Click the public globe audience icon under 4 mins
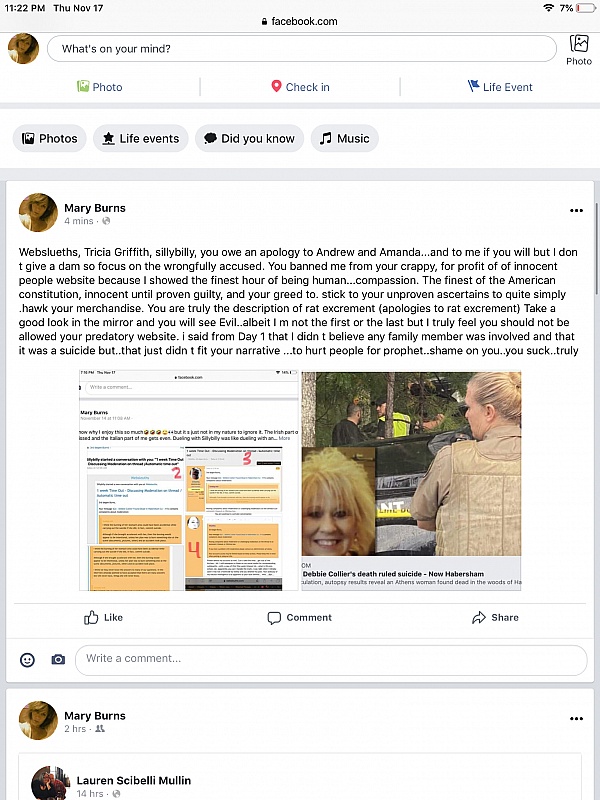The height and width of the screenshot is (800, 600). click(106, 221)
